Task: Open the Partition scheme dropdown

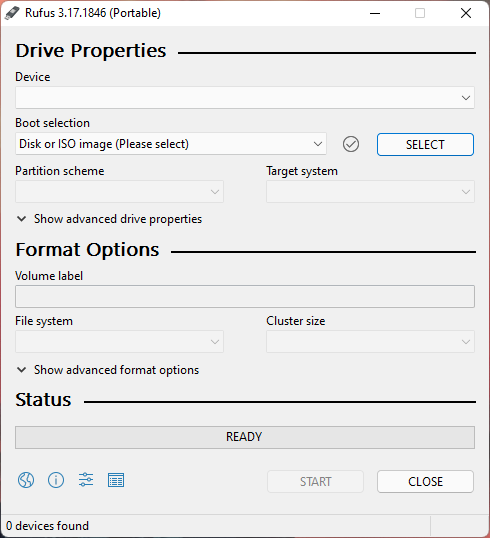Action: [x=119, y=191]
